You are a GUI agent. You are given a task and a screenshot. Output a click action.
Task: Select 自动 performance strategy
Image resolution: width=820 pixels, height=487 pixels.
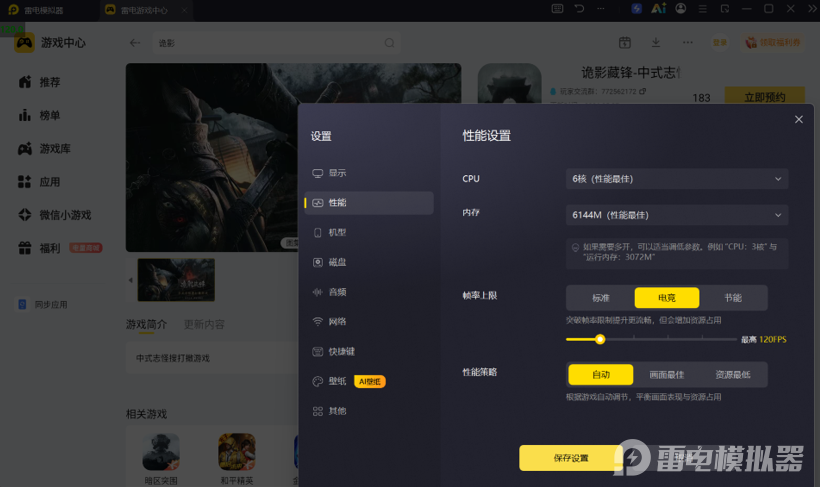(601, 375)
